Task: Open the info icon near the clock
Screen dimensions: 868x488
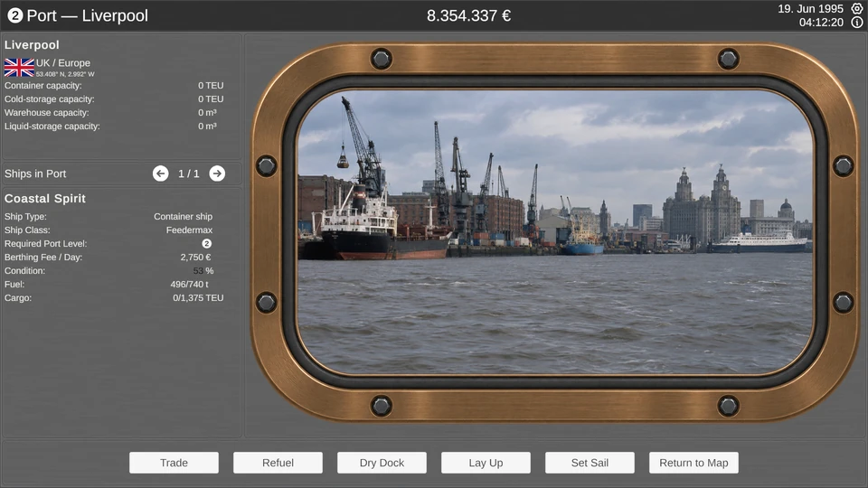Action: click(x=857, y=22)
